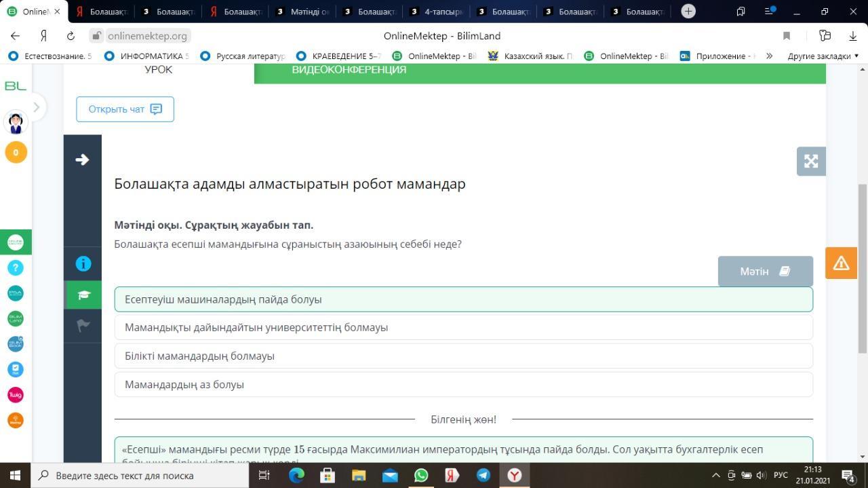Open Другие закладки dropdown
Screen dimensions: 868x488
tap(823, 56)
